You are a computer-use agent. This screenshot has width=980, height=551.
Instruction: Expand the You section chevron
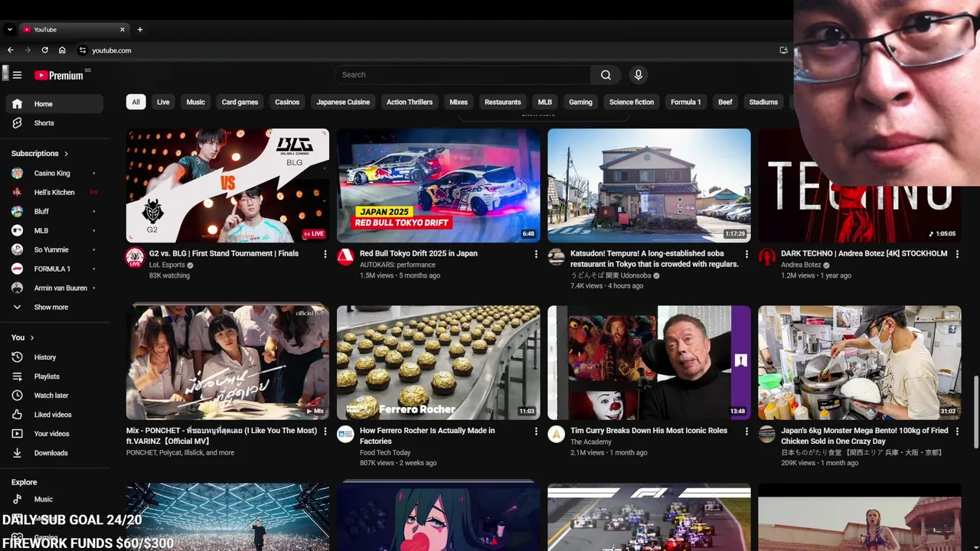[32, 337]
